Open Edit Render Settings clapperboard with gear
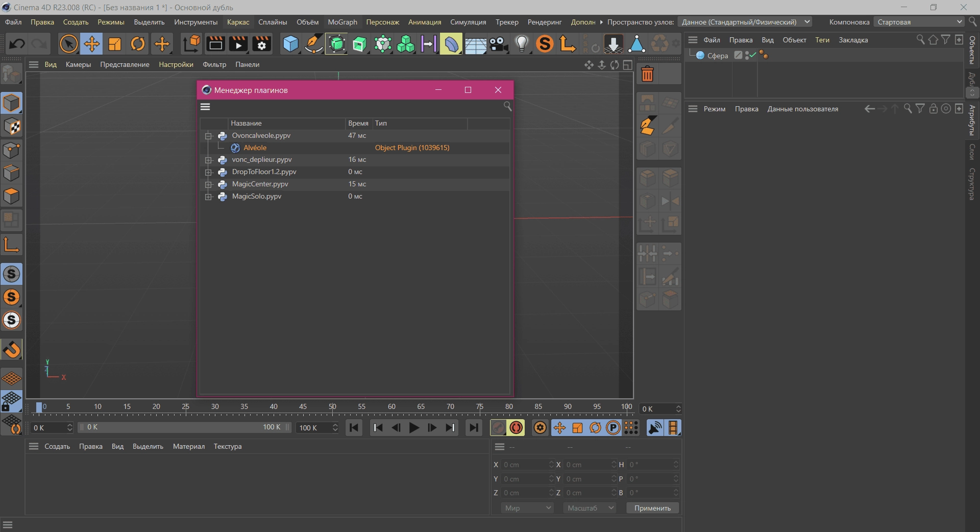This screenshot has height=532, width=980. point(261,44)
